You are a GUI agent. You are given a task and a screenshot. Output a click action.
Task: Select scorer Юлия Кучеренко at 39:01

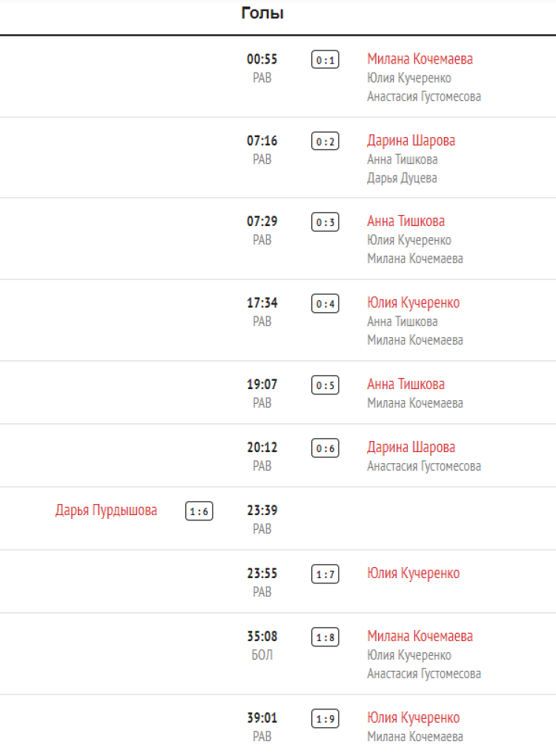[413, 717]
